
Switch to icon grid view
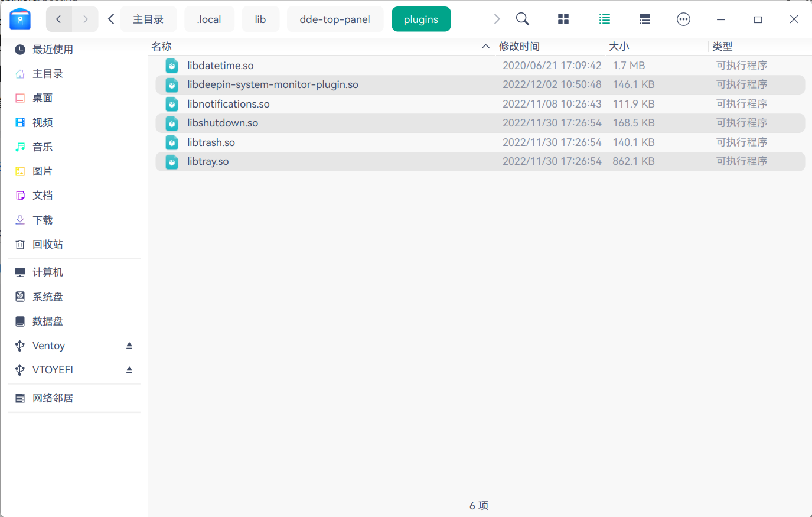click(x=563, y=19)
